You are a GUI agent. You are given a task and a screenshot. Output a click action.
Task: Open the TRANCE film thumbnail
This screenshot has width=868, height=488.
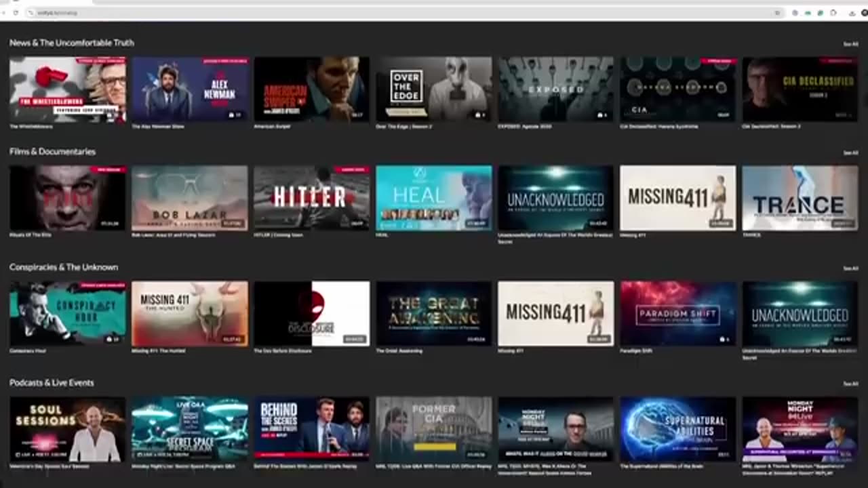[800, 198]
